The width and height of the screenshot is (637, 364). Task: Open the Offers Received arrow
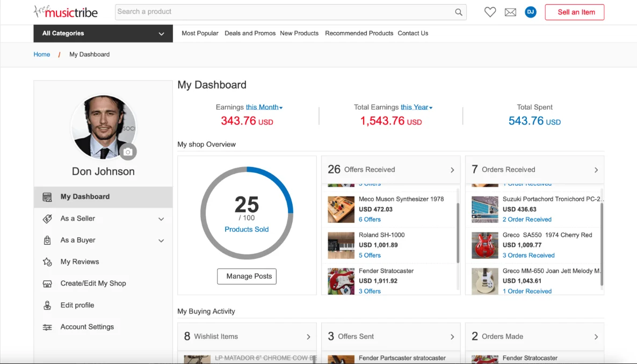(452, 170)
